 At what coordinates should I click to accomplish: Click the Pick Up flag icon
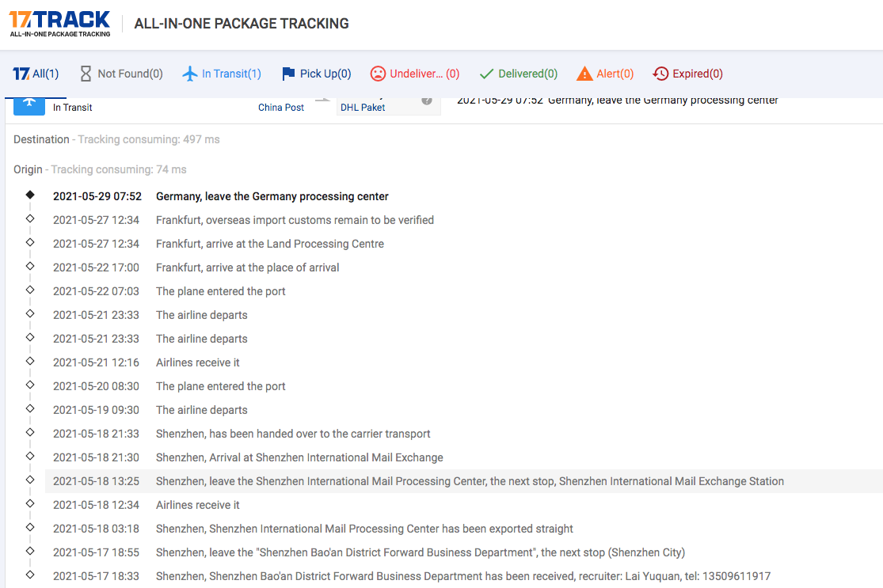[x=288, y=74]
